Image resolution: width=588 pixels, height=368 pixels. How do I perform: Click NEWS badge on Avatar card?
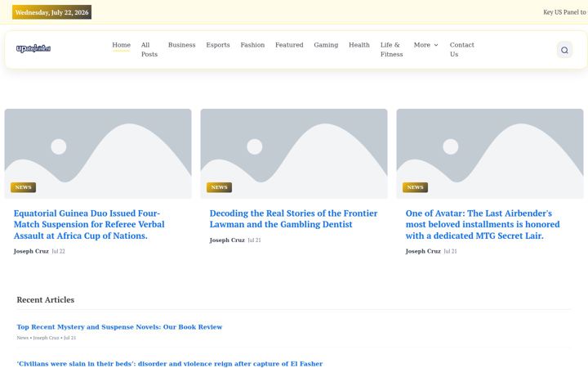415,187
